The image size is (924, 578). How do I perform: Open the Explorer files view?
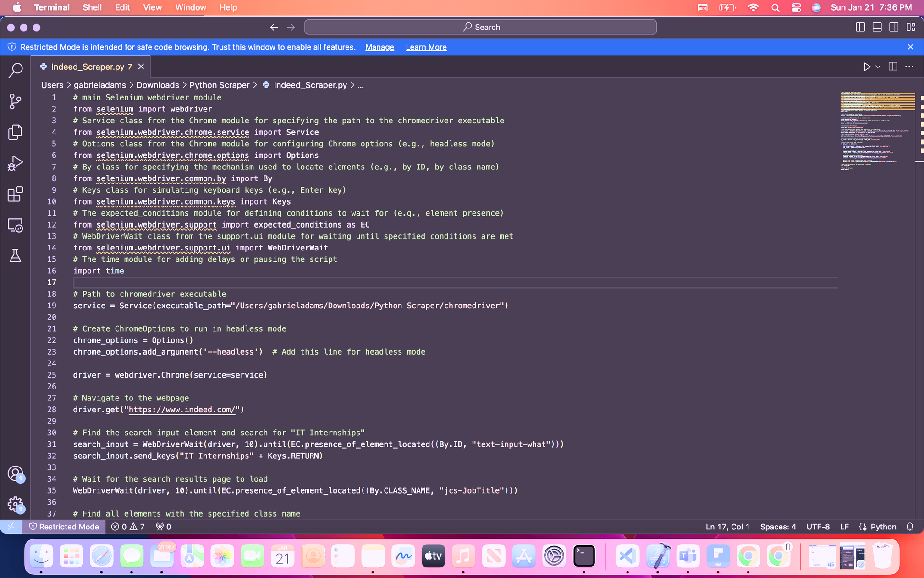coord(15,132)
